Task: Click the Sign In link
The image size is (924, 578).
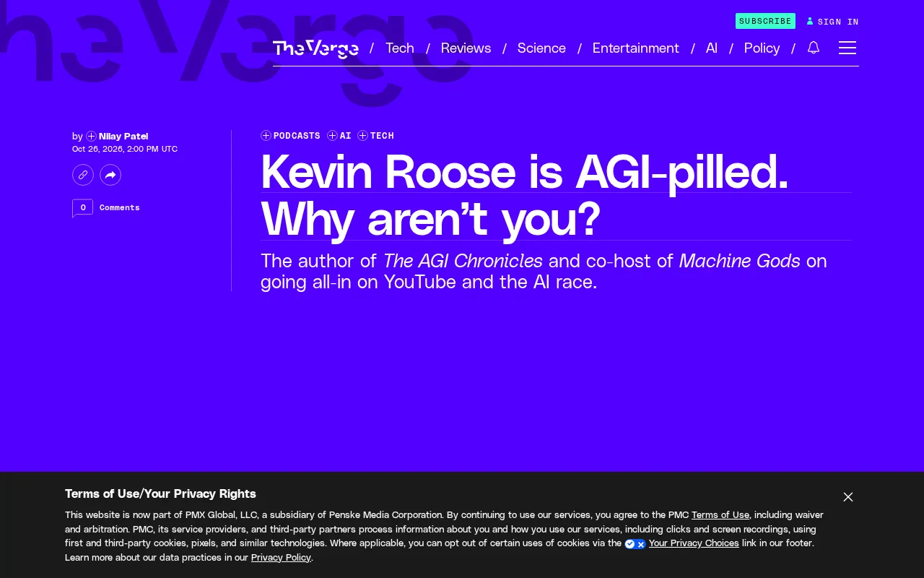Action: (x=838, y=22)
